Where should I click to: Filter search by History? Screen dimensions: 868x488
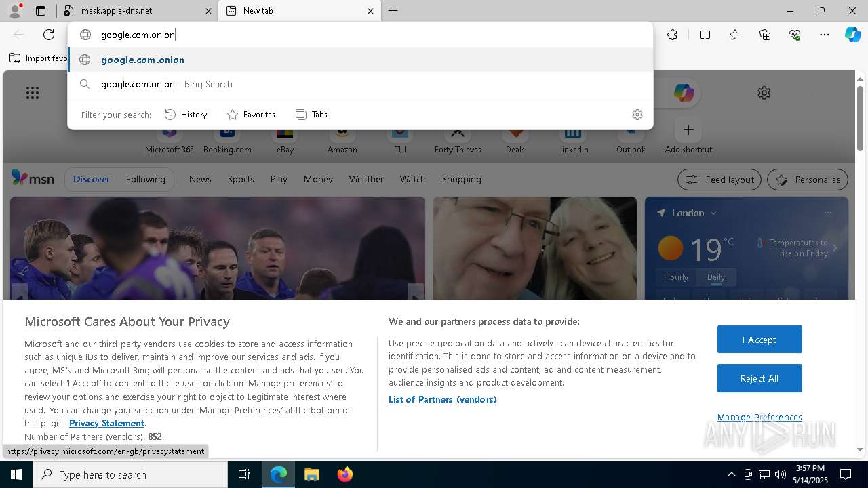tap(186, 115)
